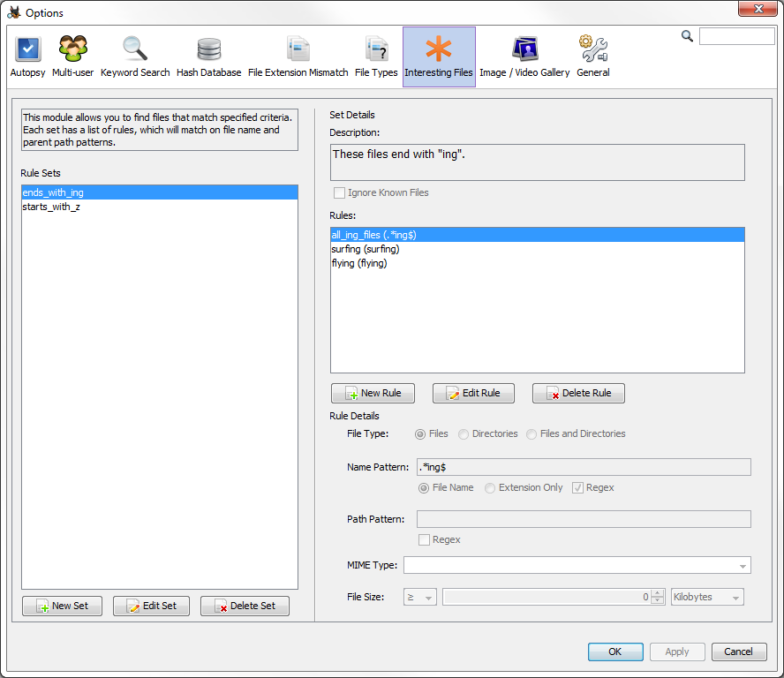Image resolution: width=784 pixels, height=678 pixels.
Task: Open the Autopsy options panel
Action: 27,57
